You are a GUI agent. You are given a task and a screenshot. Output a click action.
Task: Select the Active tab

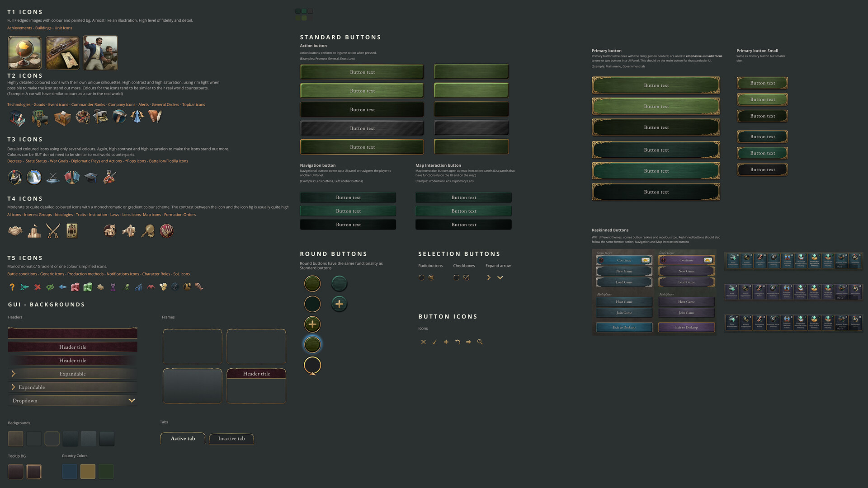(183, 438)
